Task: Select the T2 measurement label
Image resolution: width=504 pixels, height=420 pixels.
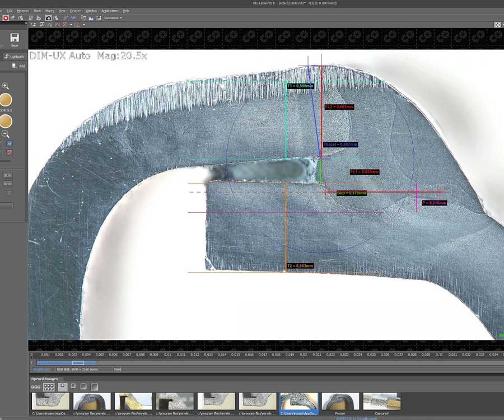Action: coord(300,266)
